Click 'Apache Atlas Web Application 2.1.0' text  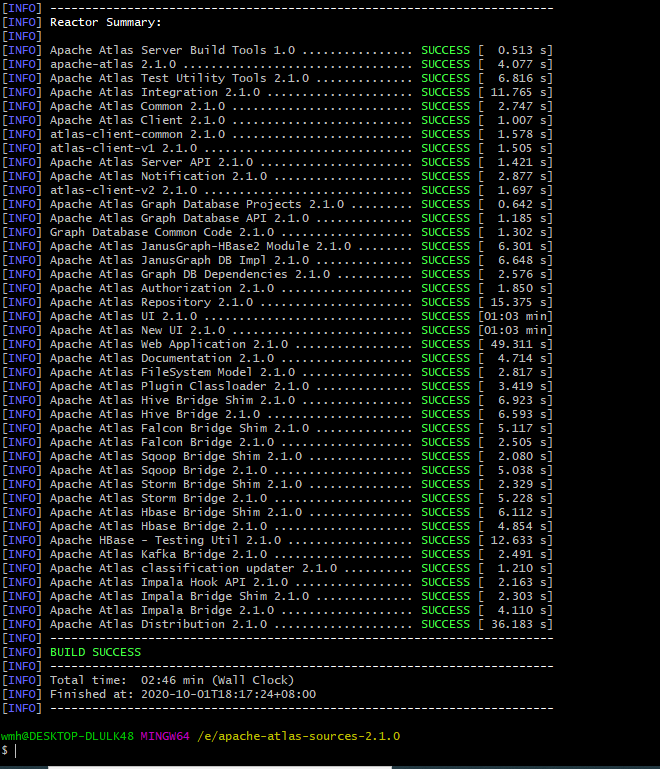click(x=169, y=344)
